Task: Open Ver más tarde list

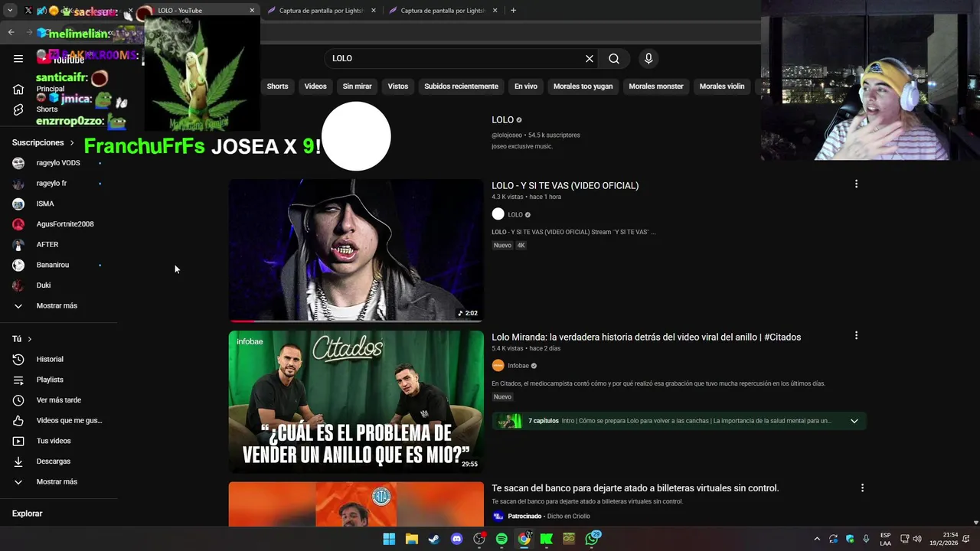Action: click(x=59, y=399)
